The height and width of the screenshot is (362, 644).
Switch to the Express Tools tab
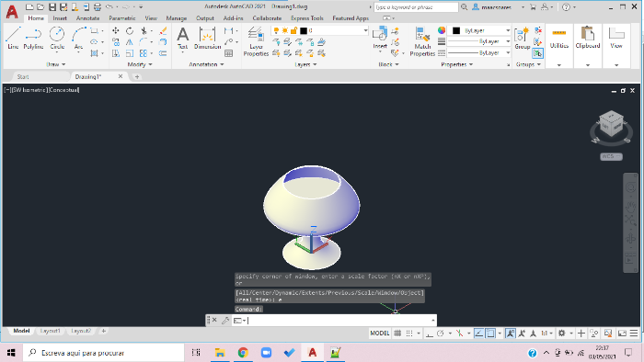point(306,18)
